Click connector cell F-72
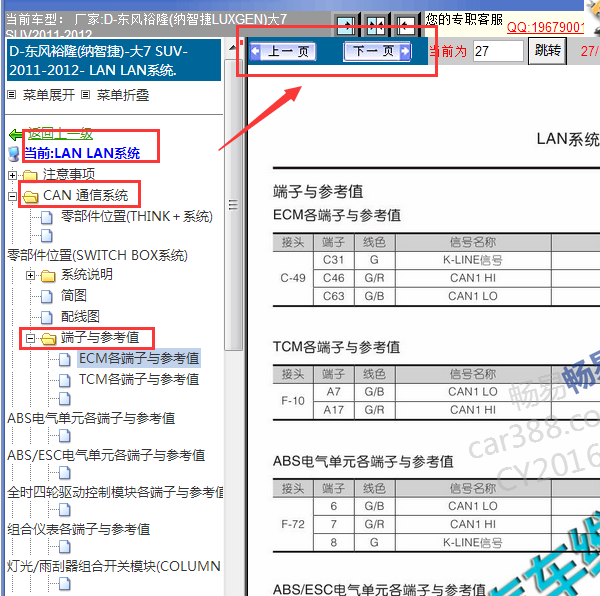 point(293,524)
